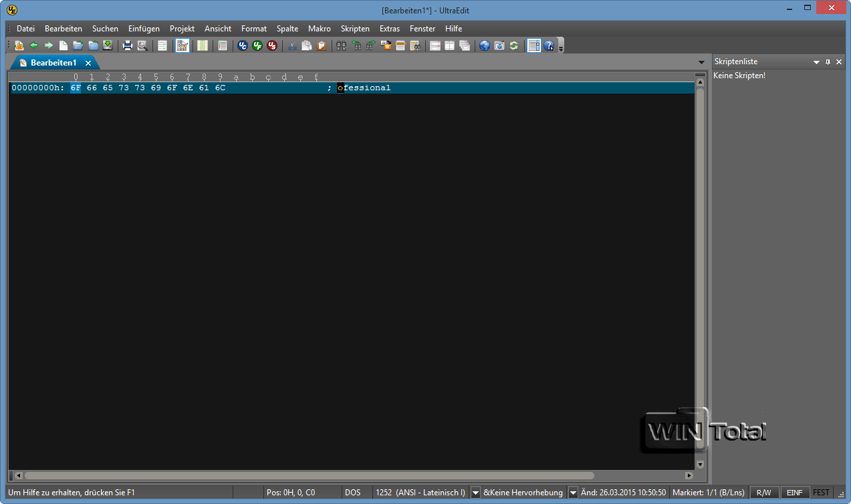Open the Skriptenliste panel dropdown arrow
The height and width of the screenshot is (504, 851).
pyautogui.click(x=816, y=61)
